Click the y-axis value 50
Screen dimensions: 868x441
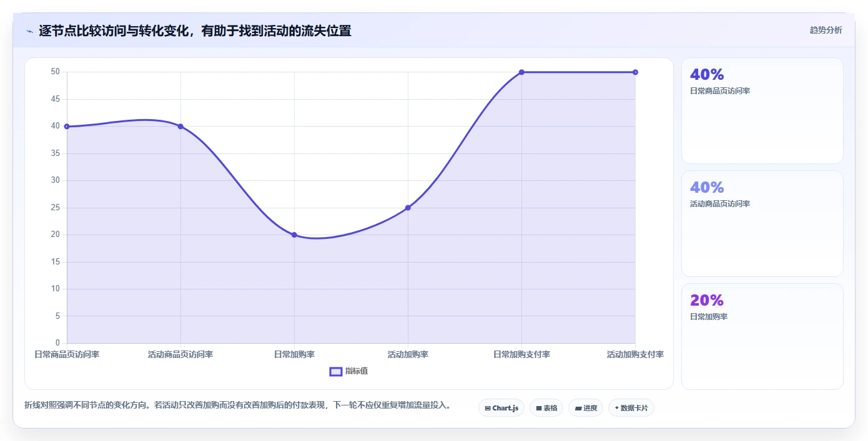tap(56, 72)
